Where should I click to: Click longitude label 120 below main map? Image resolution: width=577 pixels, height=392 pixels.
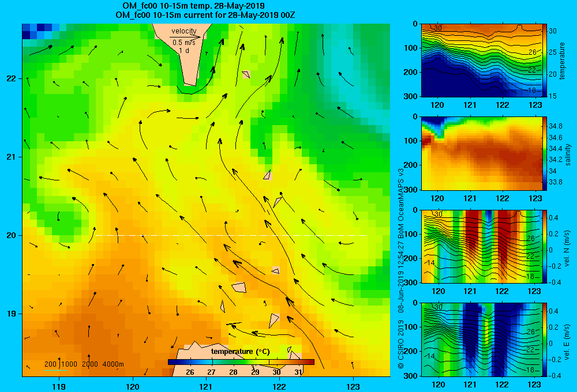pos(133,386)
